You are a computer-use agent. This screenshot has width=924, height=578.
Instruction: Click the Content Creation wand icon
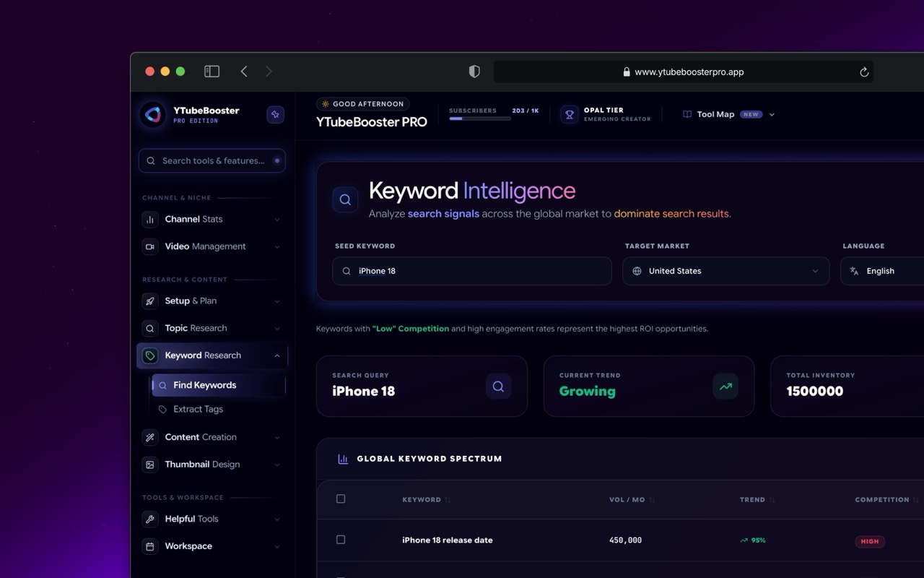pyautogui.click(x=150, y=437)
